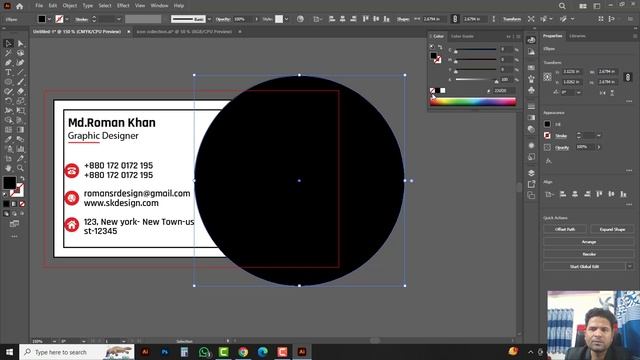Viewport: 640px width, 360px height.
Task: Click the Illustrator Home icon
Action: pyautogui.click(x=20, y=6)
